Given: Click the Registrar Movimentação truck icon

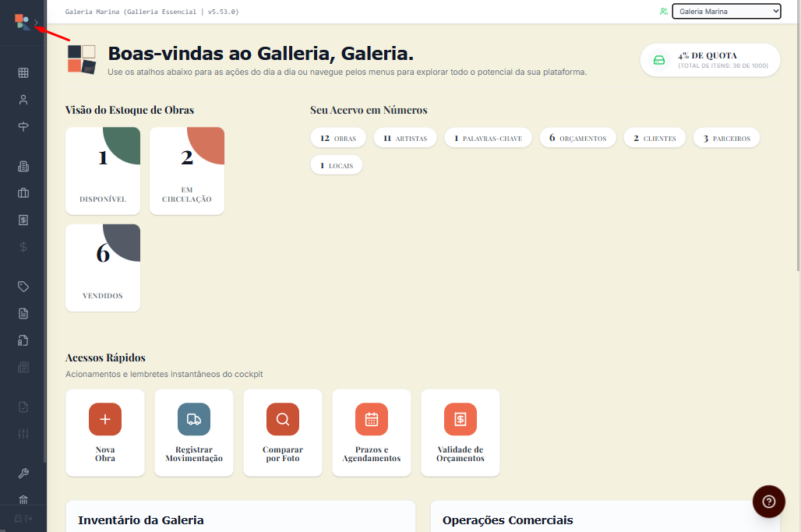Looking at the screenshot, I should click(194, 419).
